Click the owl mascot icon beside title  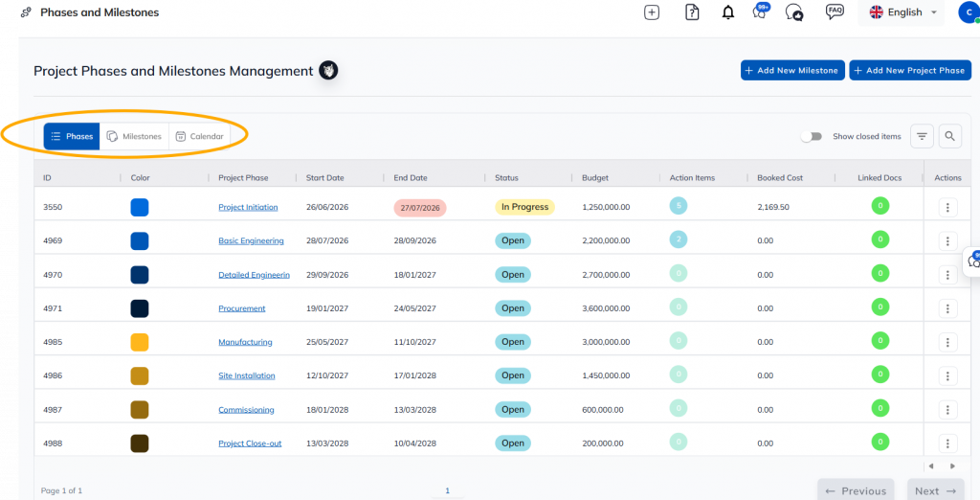328,71
